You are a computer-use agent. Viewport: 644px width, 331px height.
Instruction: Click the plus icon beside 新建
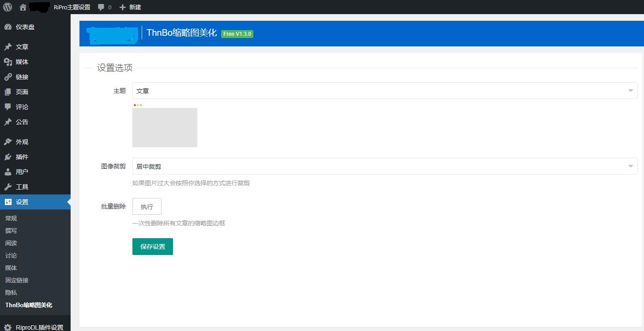123,8
